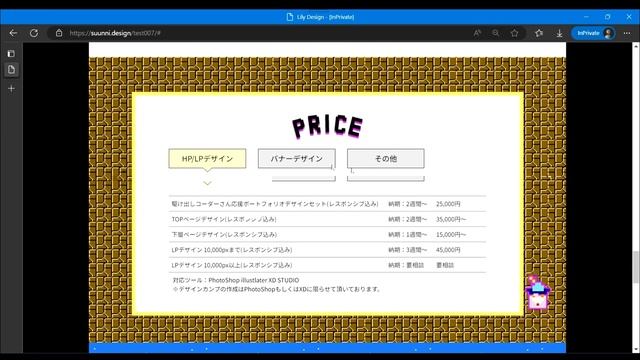Image resolution: width=640 pixels, height=360 pixels.
Task: Click the 納期：3週間〜 delivery text
Action: click(x=407, y=250)
